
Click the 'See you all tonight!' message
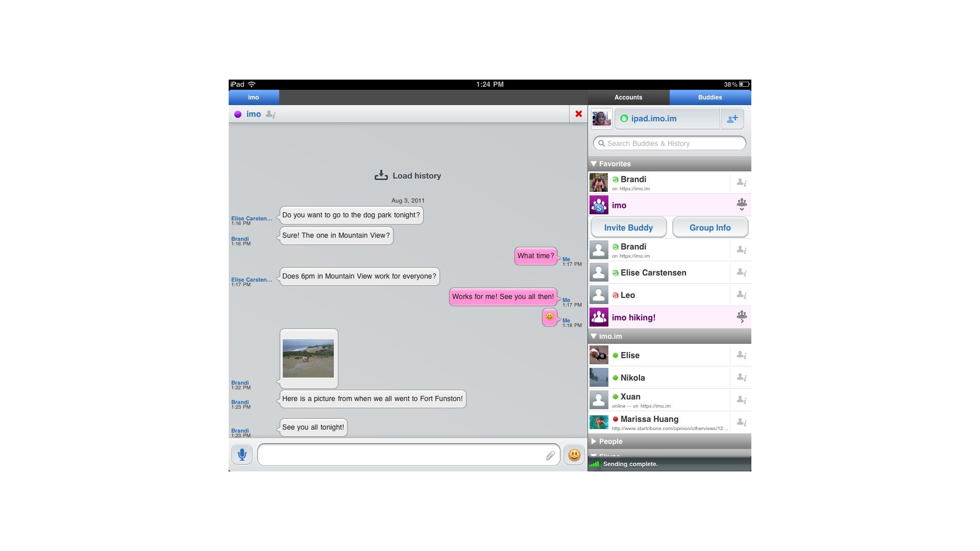tap(313, 427)
